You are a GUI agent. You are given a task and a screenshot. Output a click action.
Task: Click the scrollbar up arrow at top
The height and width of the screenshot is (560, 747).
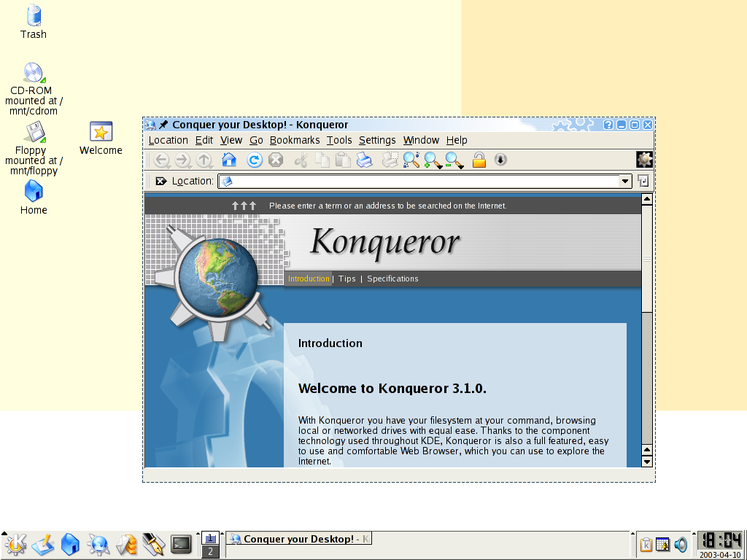[x=646, y=199]
